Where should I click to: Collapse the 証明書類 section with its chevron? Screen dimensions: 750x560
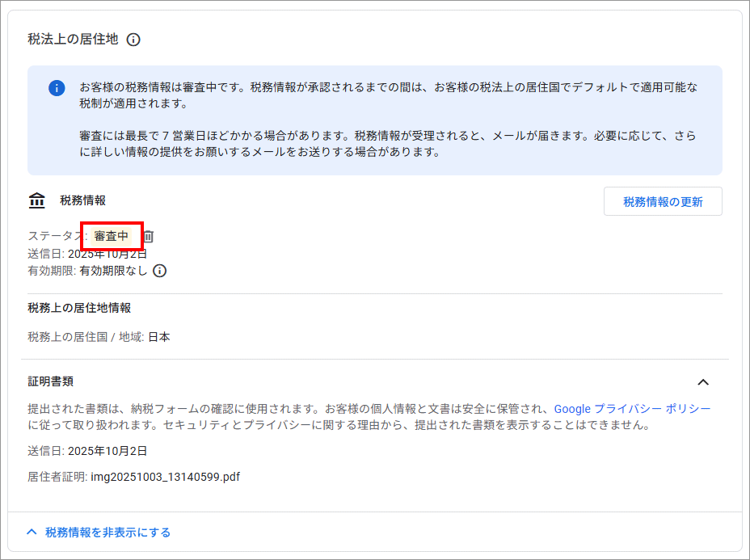[x=703, y=382]
